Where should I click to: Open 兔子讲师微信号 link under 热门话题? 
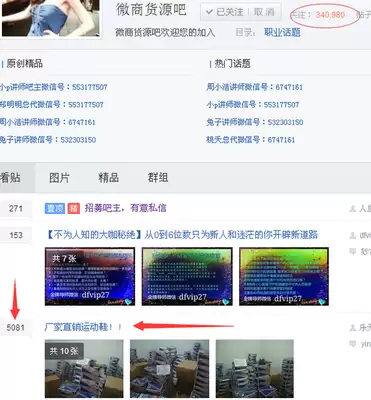pos(255,122)
